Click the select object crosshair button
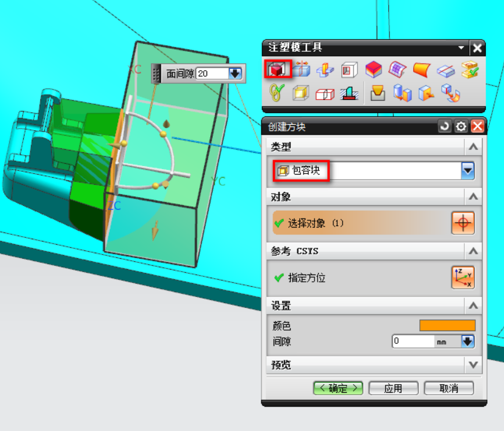 pos(463,223)
